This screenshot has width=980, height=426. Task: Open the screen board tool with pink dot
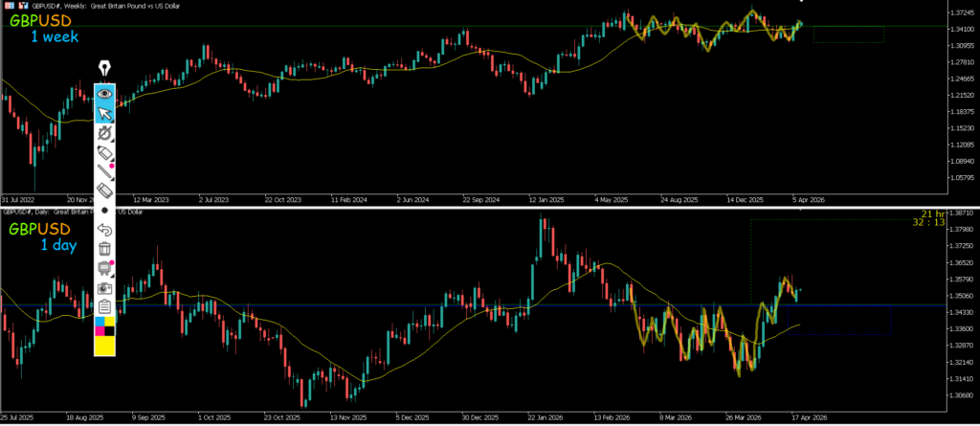click(x=105, y=268)
